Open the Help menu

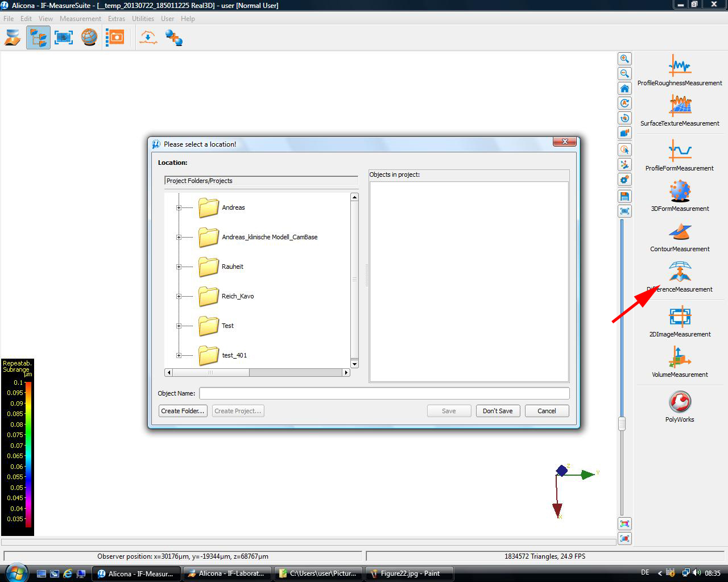[x=188, y=19]
